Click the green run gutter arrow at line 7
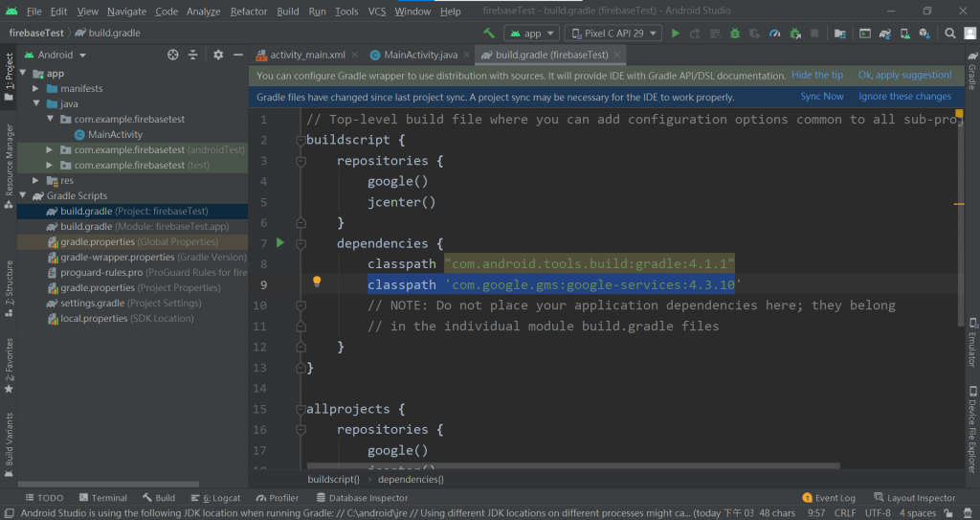The image size is (980, 520). (280, 243)
